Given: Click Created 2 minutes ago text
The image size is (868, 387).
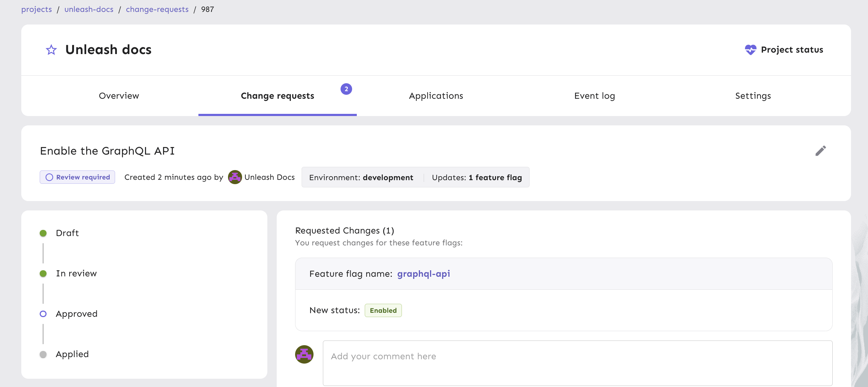Looking at the screenshot, I should (x=174, y=177).
